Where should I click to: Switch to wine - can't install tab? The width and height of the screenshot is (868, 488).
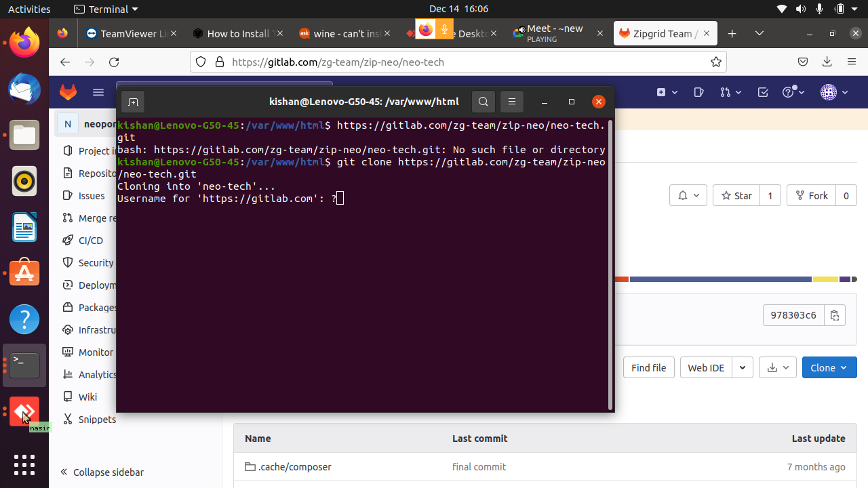pos(343,33)
